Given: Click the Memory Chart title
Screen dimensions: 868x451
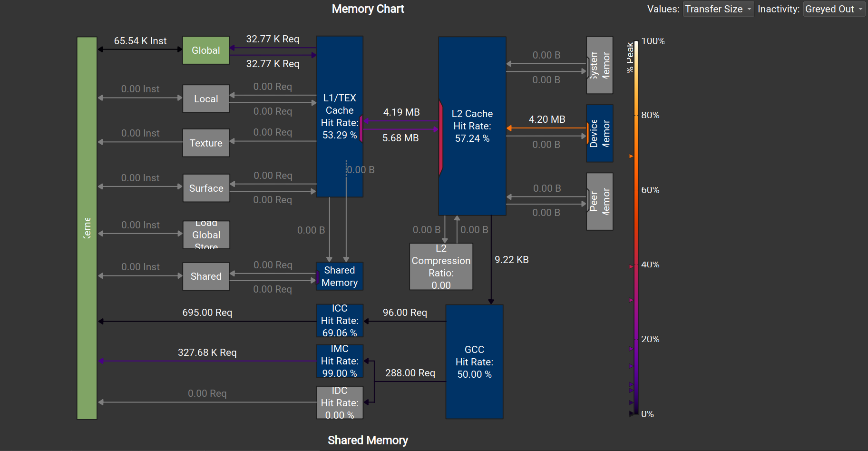Looking at the screenshot, I should 368,9.
